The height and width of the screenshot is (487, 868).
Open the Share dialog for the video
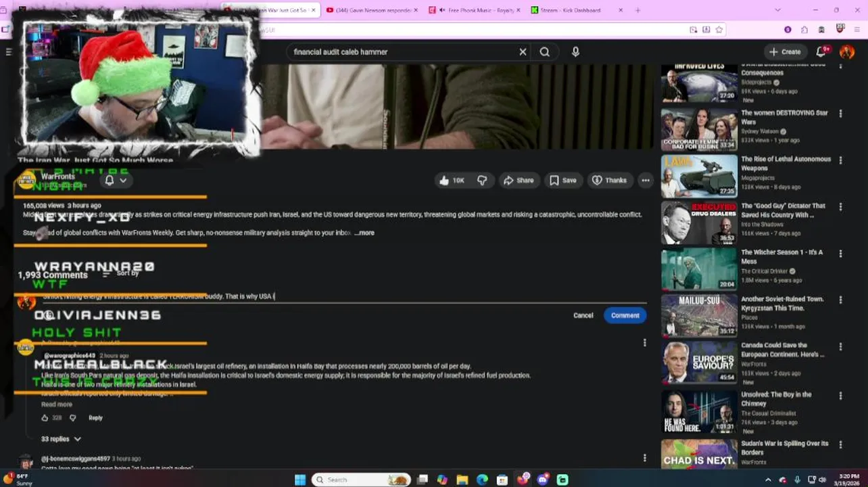(x=519, y=181)
